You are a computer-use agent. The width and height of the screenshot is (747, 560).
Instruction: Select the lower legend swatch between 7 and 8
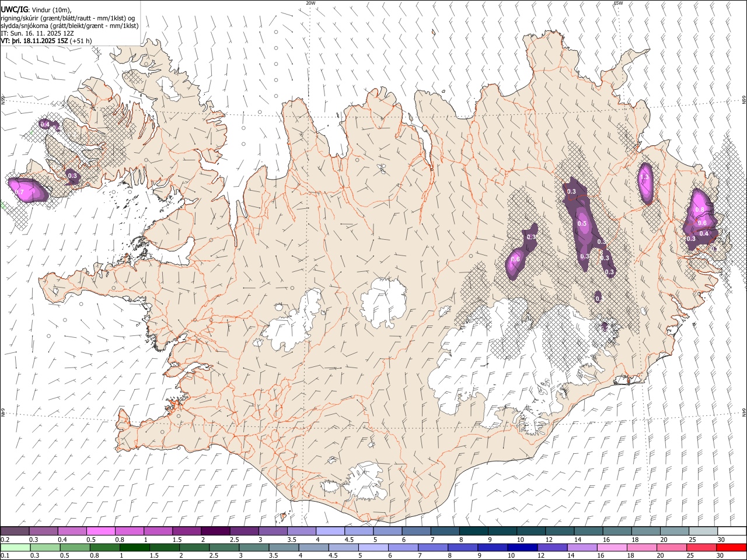[433, 547]
